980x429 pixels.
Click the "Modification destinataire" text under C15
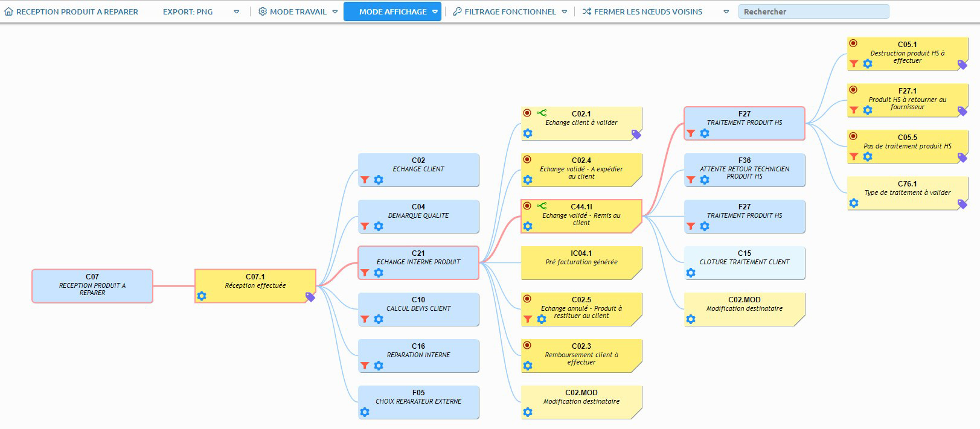(x=745, y=308)
